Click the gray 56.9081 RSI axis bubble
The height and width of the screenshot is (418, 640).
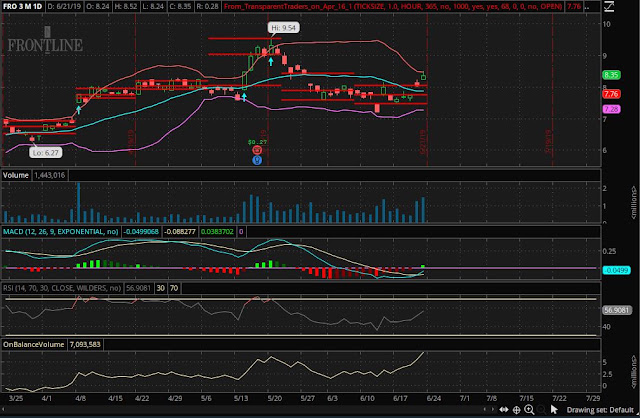click(x=617, y=310)
